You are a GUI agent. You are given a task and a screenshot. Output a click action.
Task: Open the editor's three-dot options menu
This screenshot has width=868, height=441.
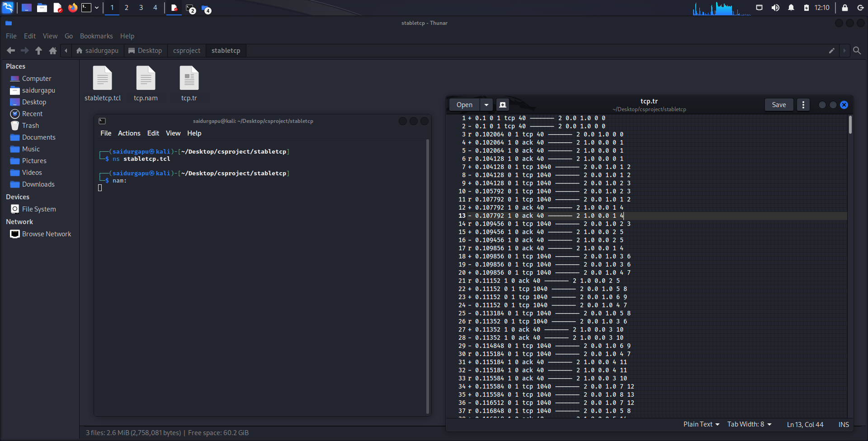pos(803,104)
